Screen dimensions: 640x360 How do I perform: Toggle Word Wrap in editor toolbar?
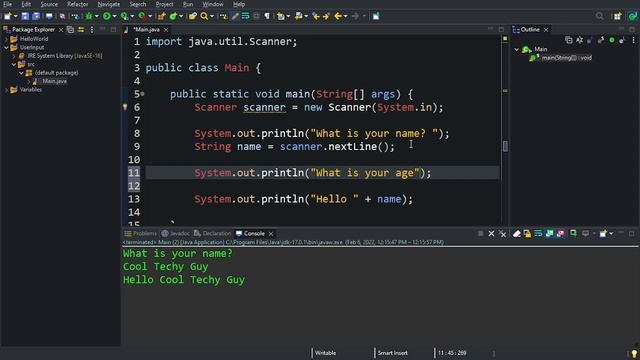(245, 16)
